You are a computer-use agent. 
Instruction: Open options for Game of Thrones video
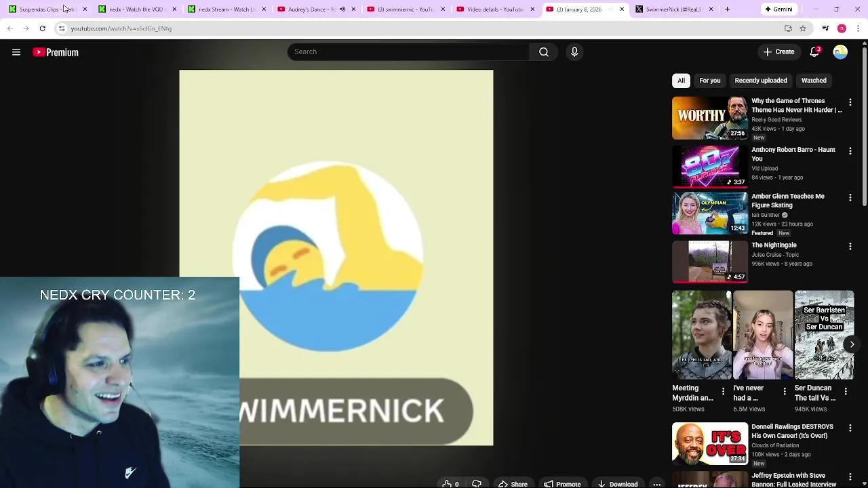click(x=850, y=102)
